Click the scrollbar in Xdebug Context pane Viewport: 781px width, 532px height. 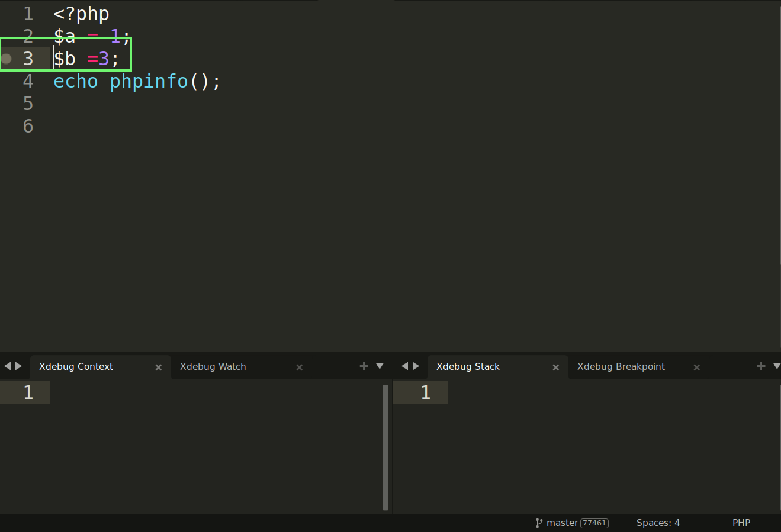tap(385, 447)
